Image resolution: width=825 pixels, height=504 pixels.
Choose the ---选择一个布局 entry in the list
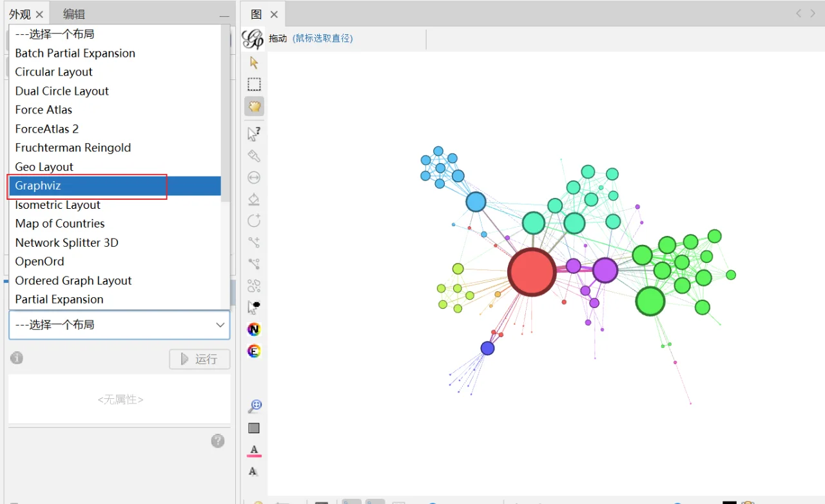pyautogui.click(x=115, y=34)
